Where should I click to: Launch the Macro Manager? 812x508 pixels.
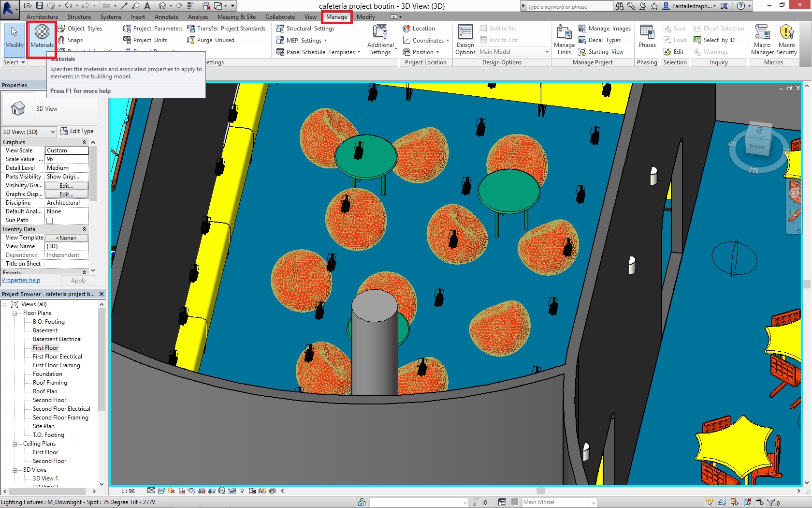[x=762, y=40]
